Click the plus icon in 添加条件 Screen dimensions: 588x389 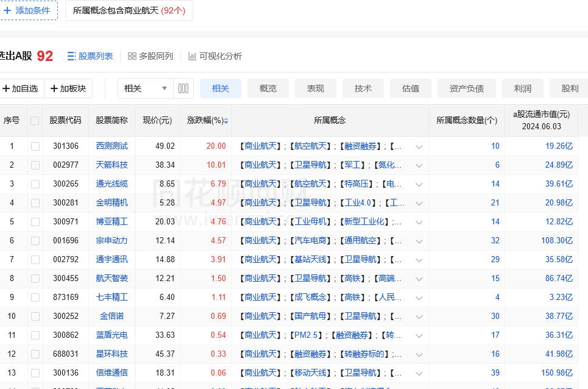point(7,10)
